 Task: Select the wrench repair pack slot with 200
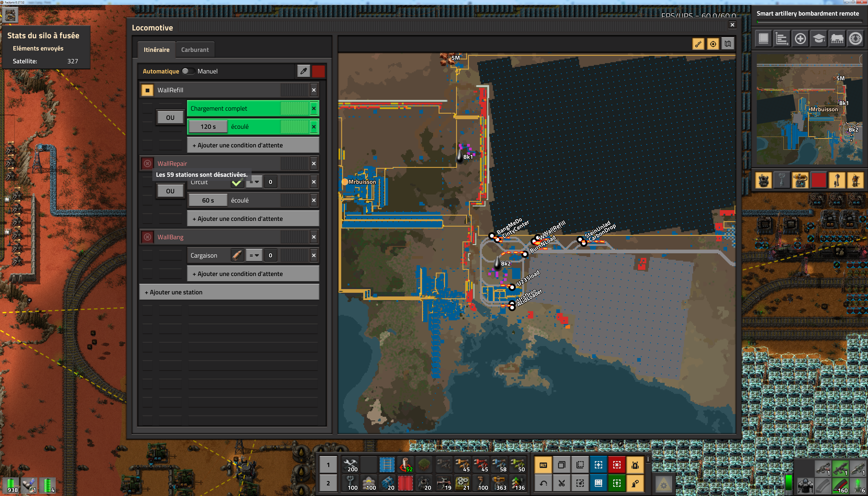350,465
